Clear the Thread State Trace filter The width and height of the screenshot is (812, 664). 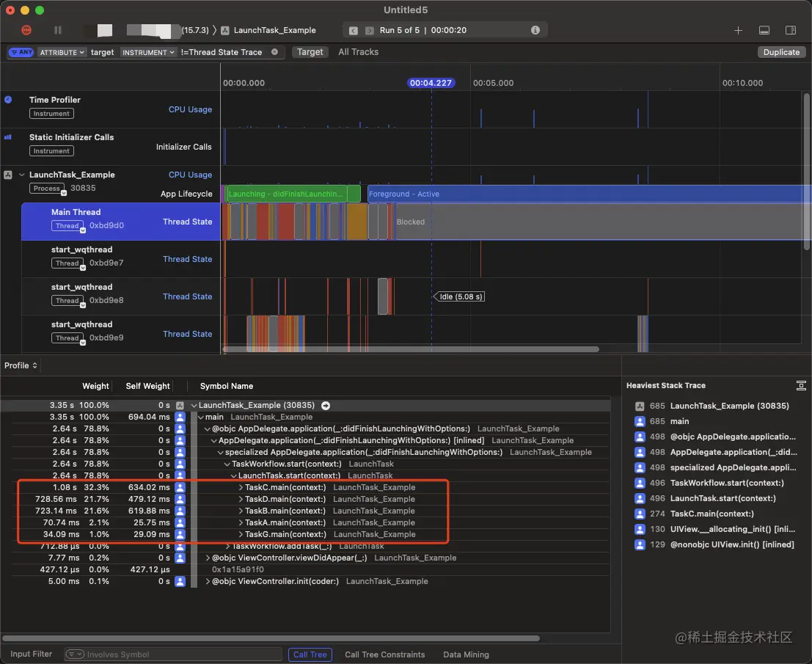click(x=274, y=52)
